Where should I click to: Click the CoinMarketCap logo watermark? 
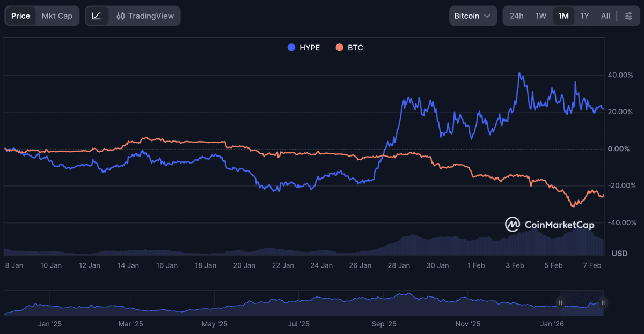pos(550,225)
